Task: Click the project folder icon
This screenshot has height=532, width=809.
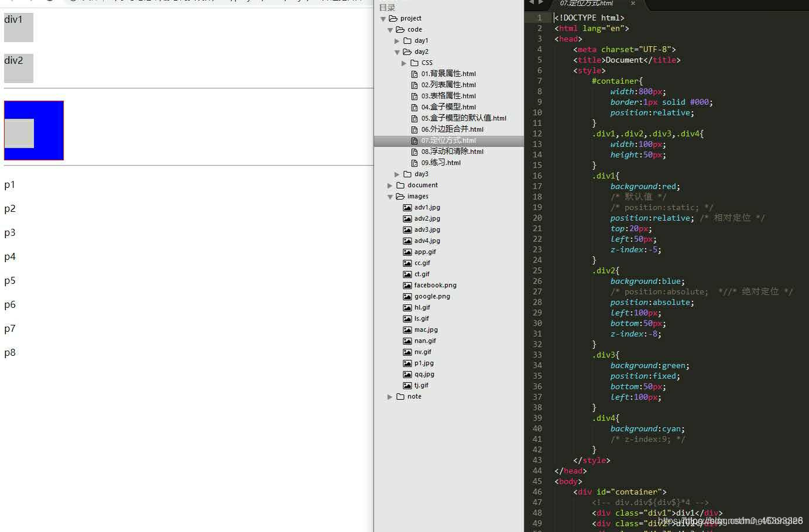Action: tap(393, 18)
